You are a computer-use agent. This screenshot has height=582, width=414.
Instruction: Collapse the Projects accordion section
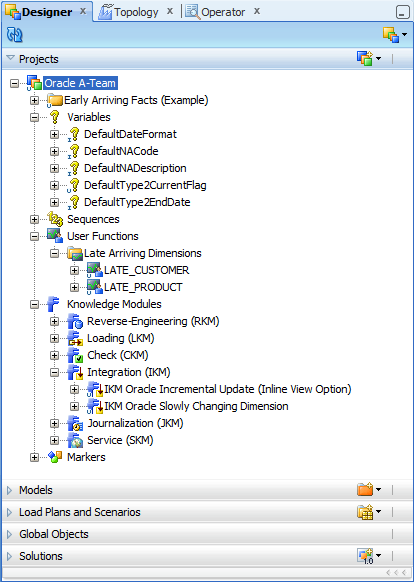[10, 58]
